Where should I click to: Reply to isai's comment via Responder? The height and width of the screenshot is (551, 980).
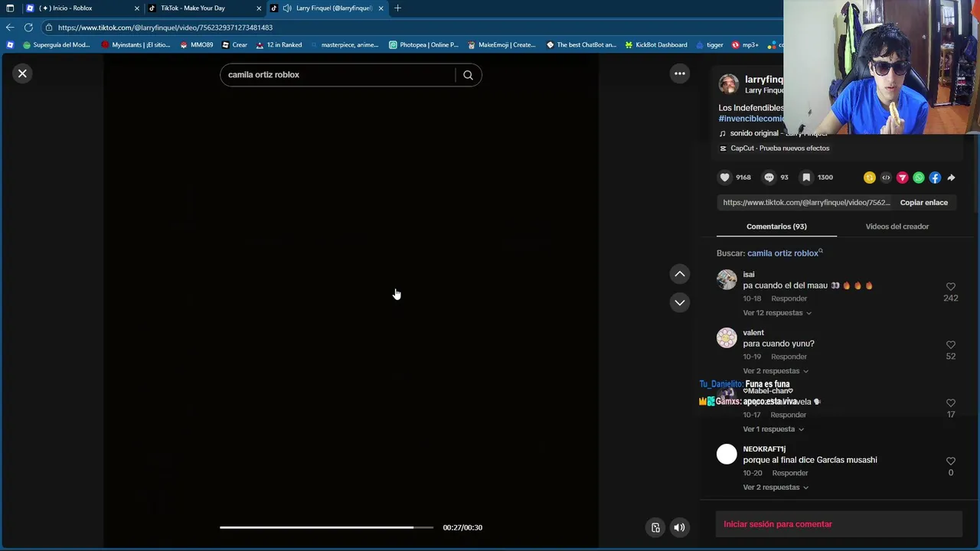789,298
